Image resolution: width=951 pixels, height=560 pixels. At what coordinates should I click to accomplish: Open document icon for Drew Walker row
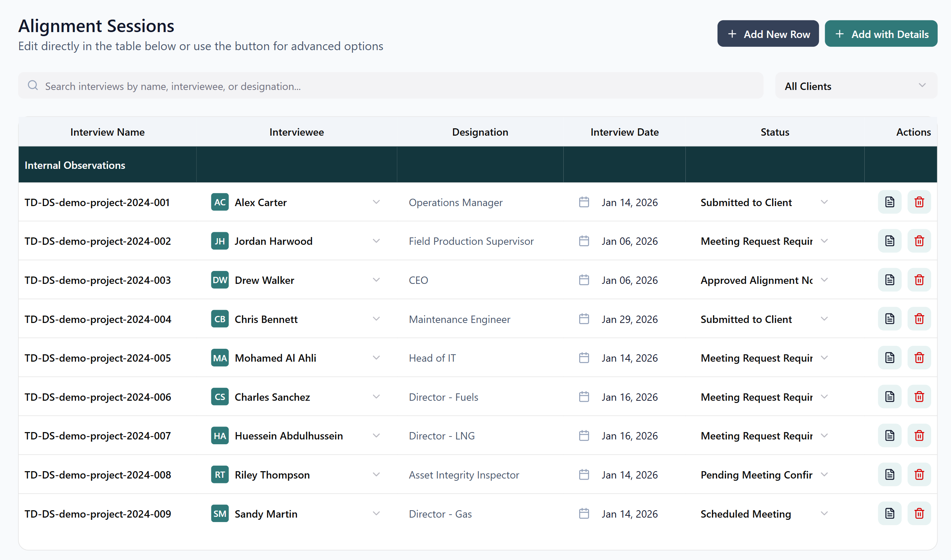pyautogui.click(x=889, y=280)
